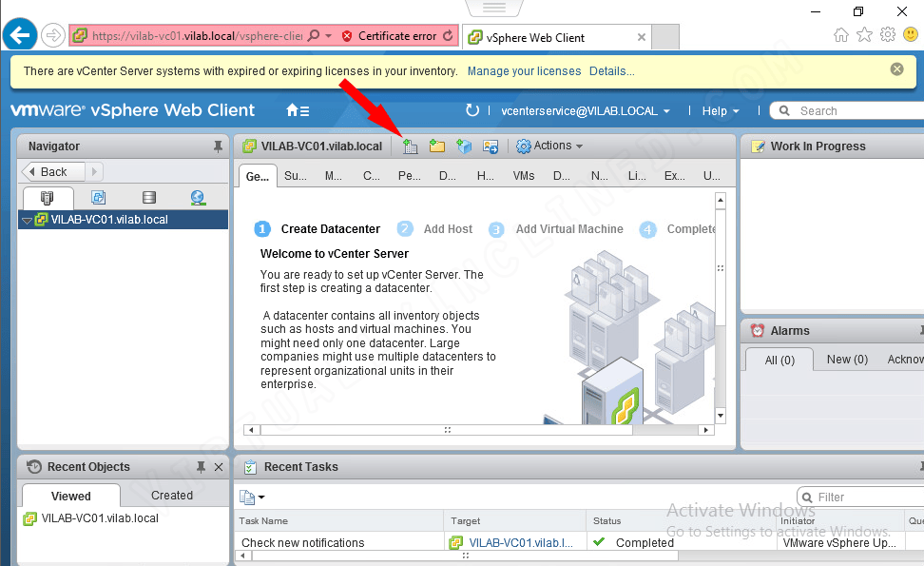
Task: Click step 2 Add Host
Action: (434, 228)
